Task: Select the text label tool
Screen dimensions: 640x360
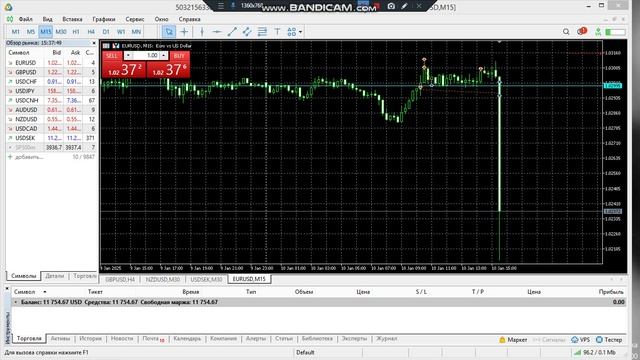Action: coord(277,32)
